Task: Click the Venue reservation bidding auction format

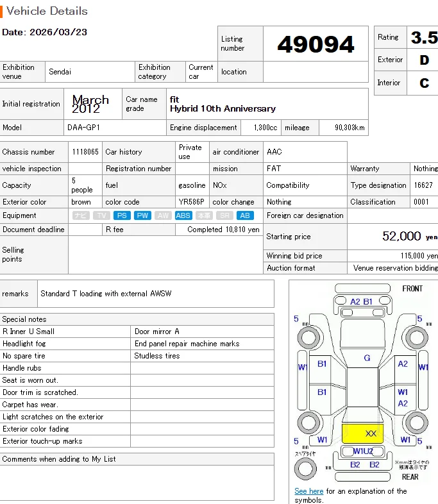Action: pyautogui.click(x=395, y=268)
